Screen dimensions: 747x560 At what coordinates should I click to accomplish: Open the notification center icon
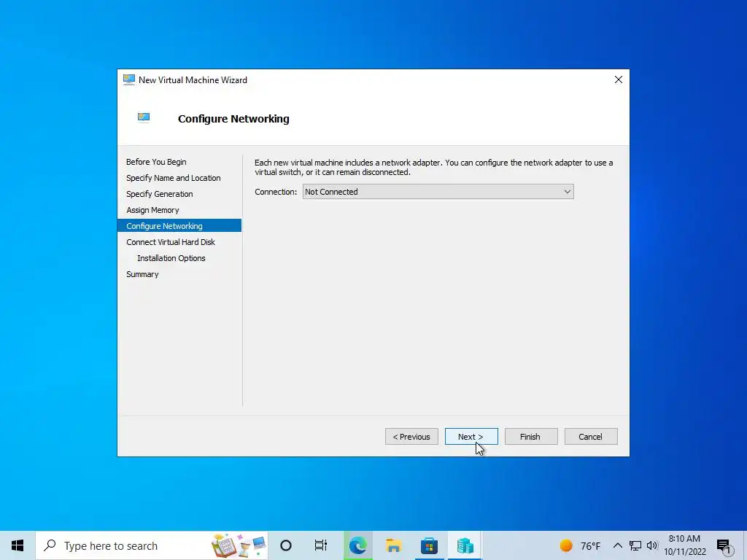[724, 546]
